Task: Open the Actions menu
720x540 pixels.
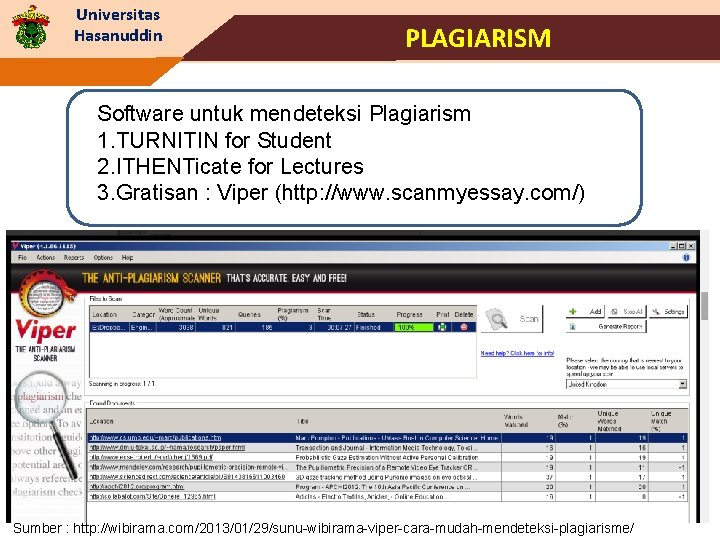Action: [45, 258]
